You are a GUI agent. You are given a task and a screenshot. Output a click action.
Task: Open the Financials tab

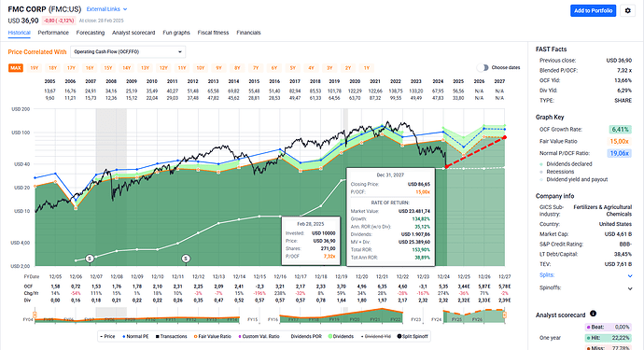[248, 33]
